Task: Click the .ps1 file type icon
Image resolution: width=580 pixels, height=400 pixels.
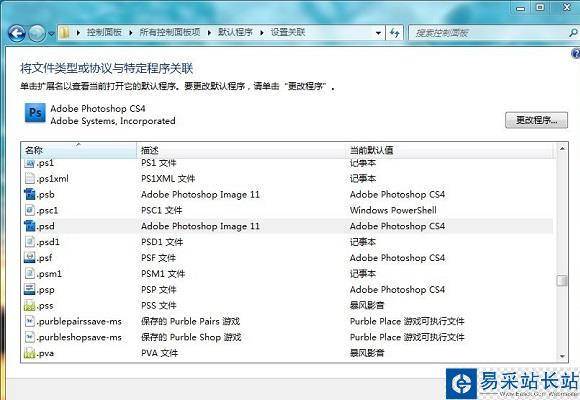Action: coord(30,163)
